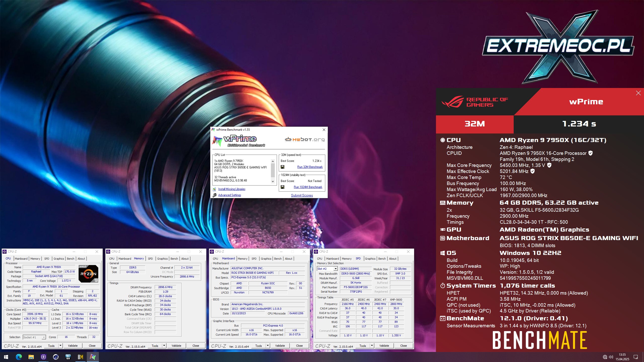
Task: Click the wrench icon beside Advanced Settings
Action: click(x=214, y=195)
